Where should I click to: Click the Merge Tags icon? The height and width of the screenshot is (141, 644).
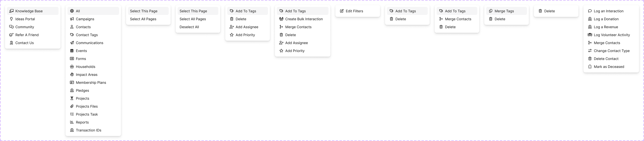point(491,11)
